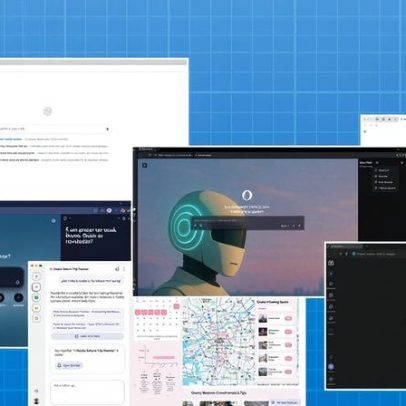Screen dimensions: 406x406
Task: Click the top icon in dark window sidebar
Action: 331,263
